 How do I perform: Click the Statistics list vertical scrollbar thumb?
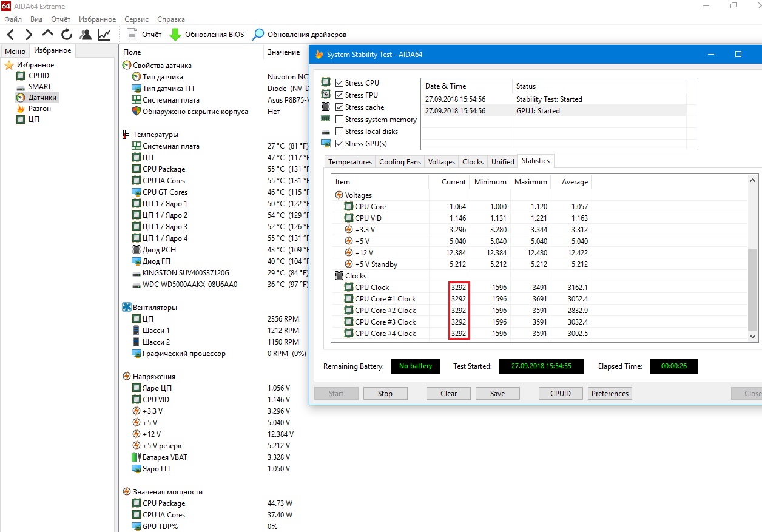pos(753,289)
